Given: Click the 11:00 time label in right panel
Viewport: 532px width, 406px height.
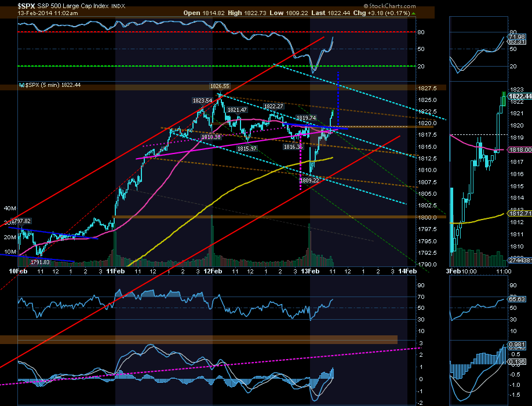Looking at the screenshot, I should pos(504,272).
